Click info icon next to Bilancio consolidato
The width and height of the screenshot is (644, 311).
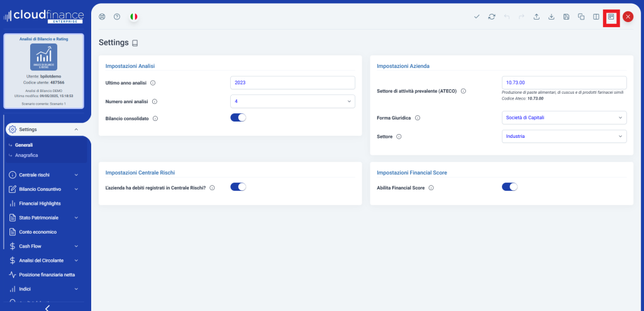coord(155,118)
